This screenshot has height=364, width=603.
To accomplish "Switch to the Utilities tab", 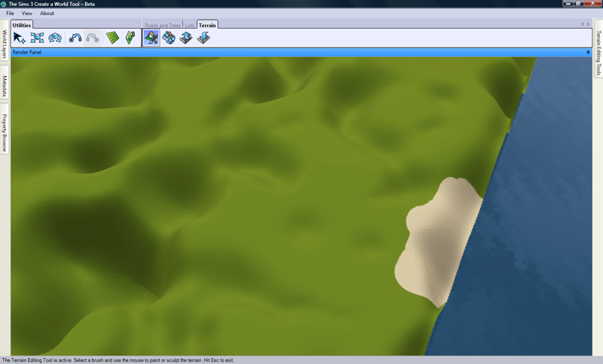I will (22, 25).
